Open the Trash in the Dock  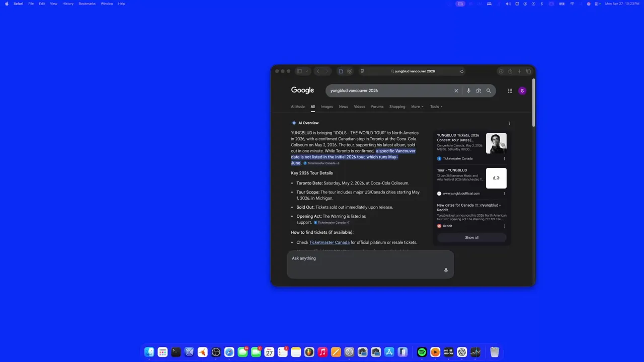495,352
